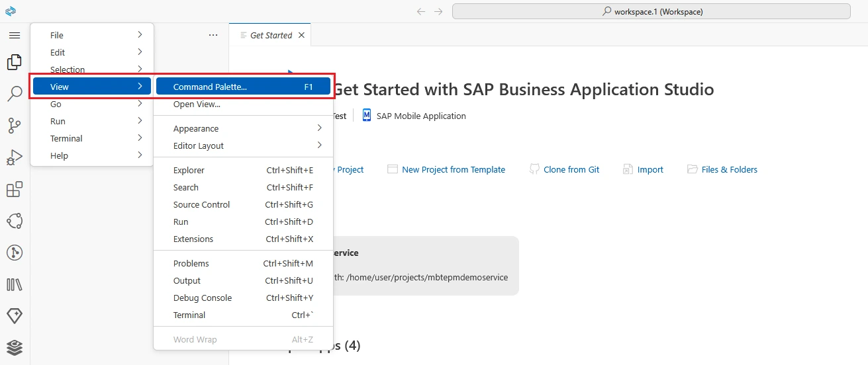Viewport: 868px width, 365px height.
Task: Toggle Word Wrap in the View submenu
Action: (243, 339)
